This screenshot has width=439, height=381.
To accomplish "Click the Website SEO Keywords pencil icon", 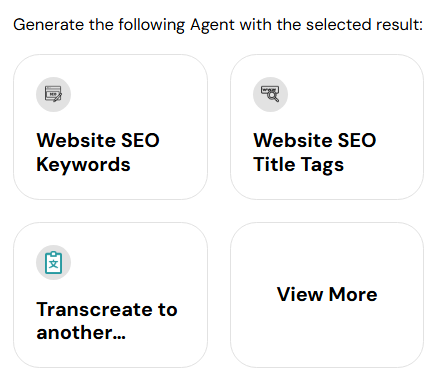I will click(x=53, y=94).
